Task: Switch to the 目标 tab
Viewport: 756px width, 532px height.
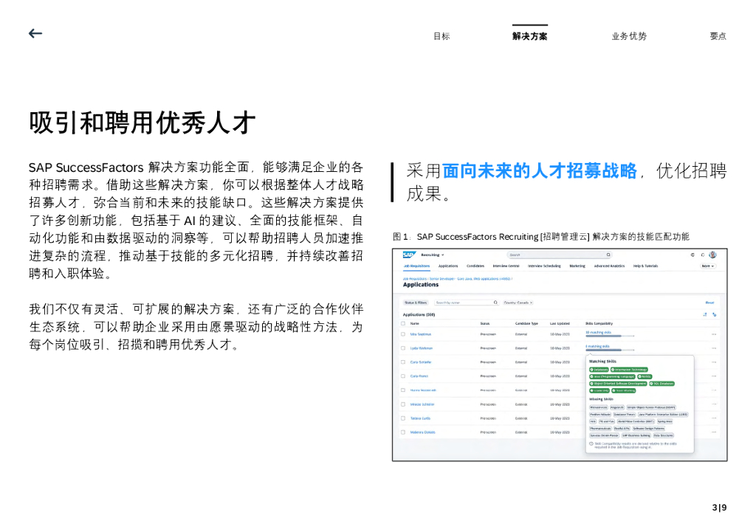Action: pos(441,36)
